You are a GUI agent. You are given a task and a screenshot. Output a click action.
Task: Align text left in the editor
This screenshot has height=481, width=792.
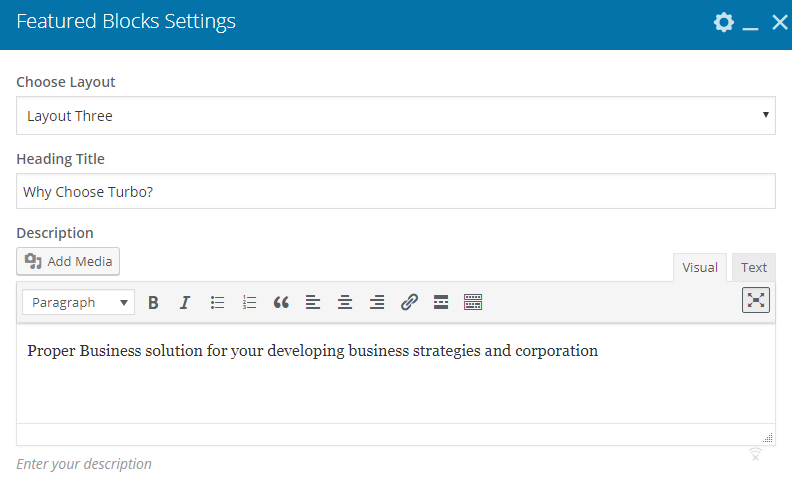point(313,302)
